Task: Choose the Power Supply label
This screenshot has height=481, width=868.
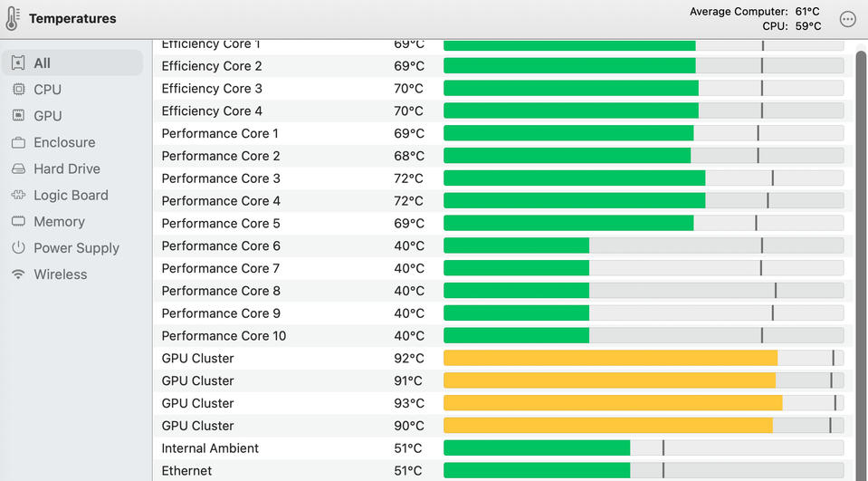Action: click(76, 248)
